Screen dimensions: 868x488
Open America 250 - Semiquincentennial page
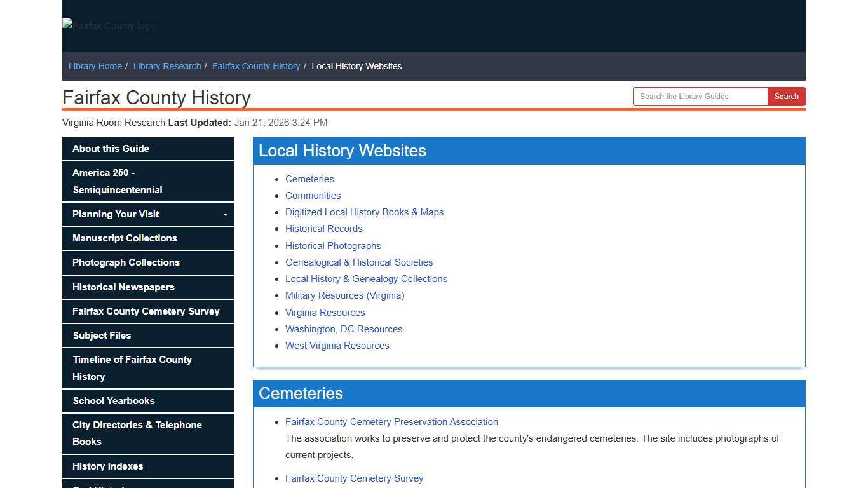(x=117, y=181)
